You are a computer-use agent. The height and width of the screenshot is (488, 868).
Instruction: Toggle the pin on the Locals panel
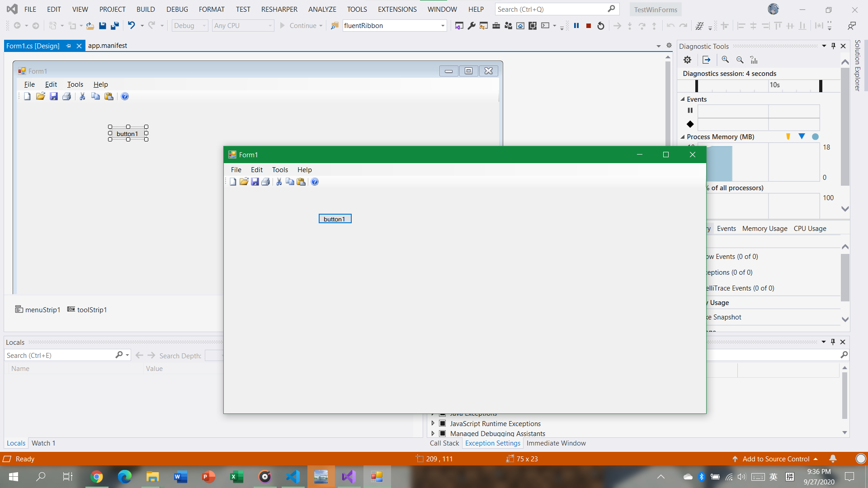click(x=833, y=342)
